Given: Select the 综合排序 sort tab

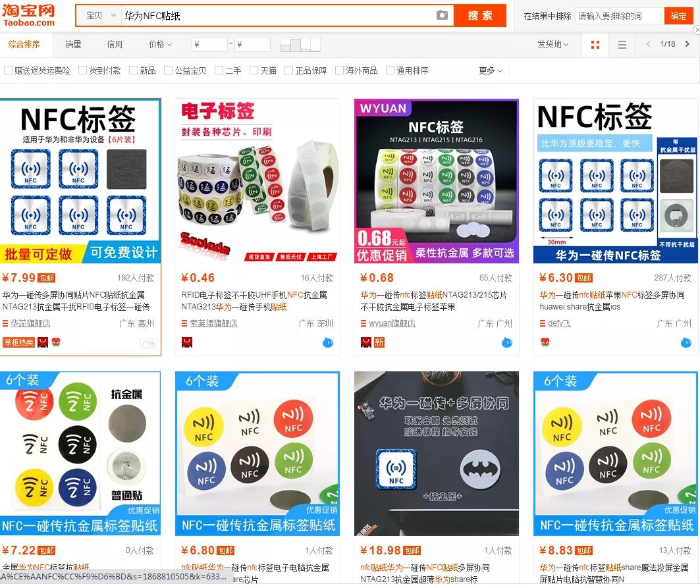Looking at the screenshot, I should pos(24,45).
